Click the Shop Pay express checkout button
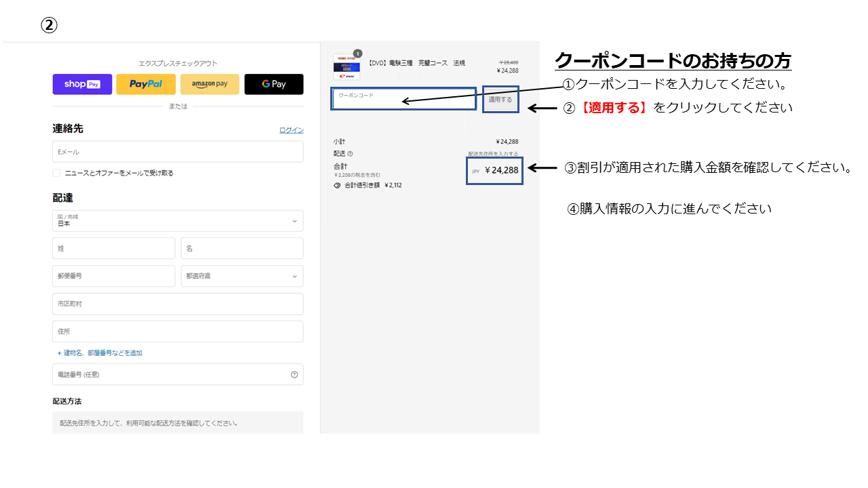 pyautogui.click(x=82, y=84)
